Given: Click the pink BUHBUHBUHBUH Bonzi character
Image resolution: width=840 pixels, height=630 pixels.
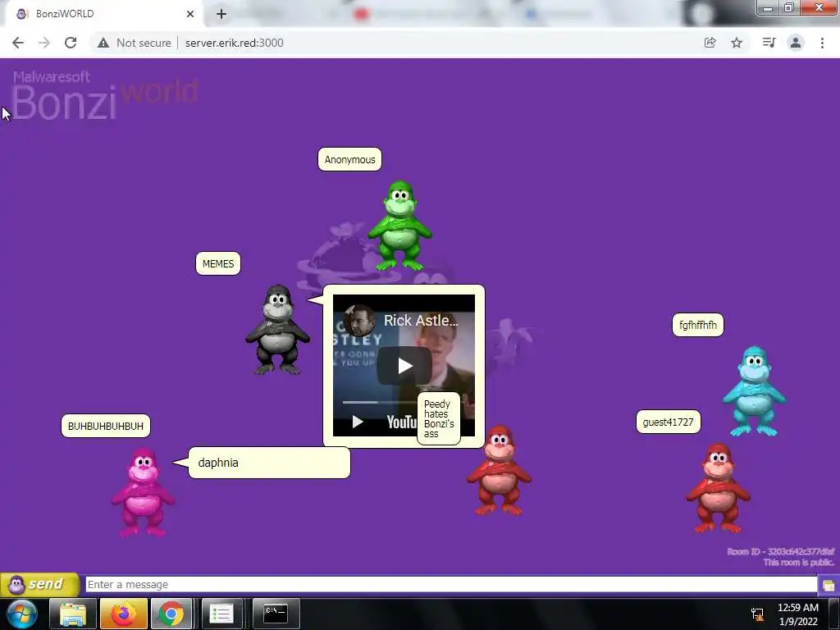Looking at the screenshot, I should [x=143, y=492].
